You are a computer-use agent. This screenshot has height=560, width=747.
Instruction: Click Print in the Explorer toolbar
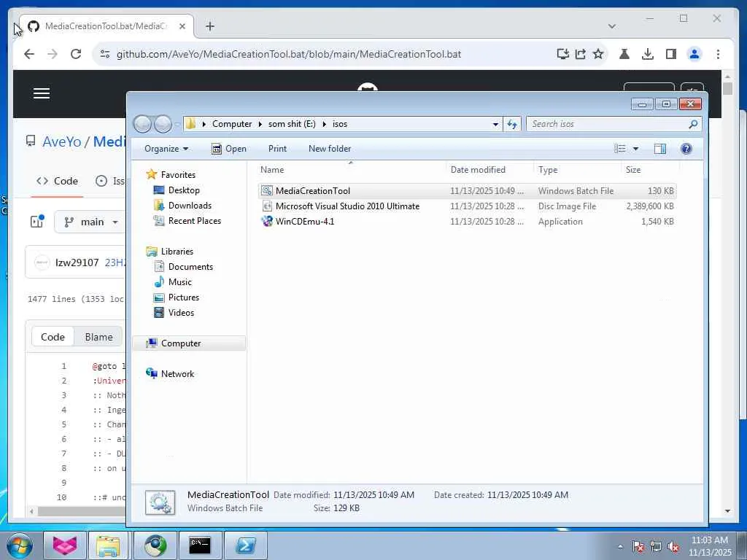pyautogui.click(x=277, y=149)
